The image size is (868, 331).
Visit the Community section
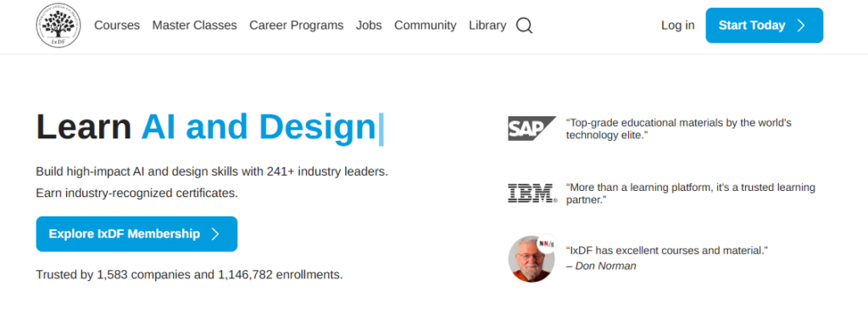pos(426,25)
